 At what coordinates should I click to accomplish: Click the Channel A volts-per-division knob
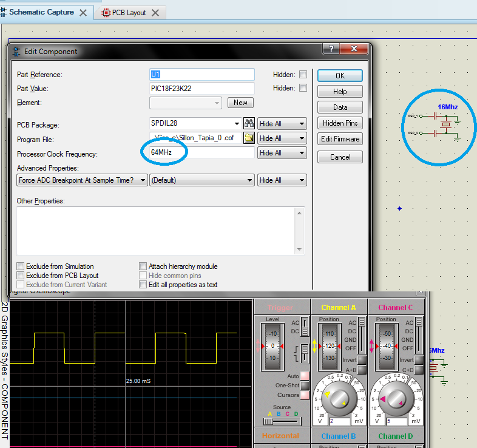[x=339, y=399]
